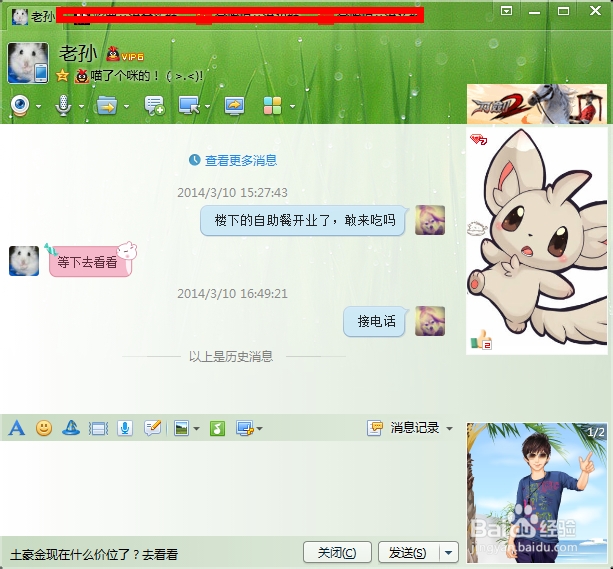Click the star level icon beside signature
Screen dimensions: 613x569
(62, 75)
